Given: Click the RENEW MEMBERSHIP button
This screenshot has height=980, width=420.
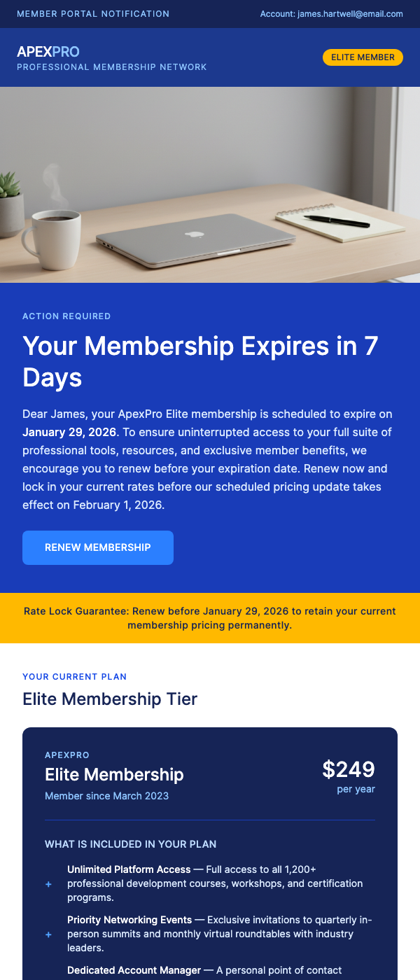Looking at the screenshot, I should (97, 547).
